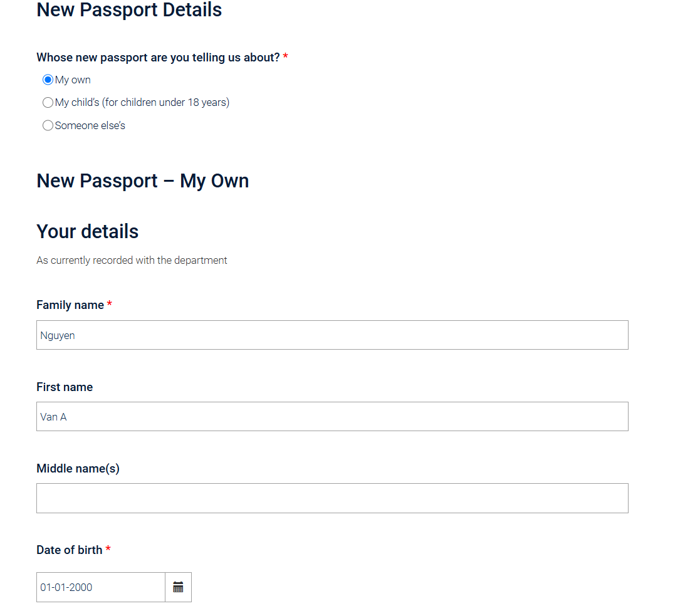Click the 'Your details' heading
This screenshot has height=606, width=700.
(x=88, y=231)
